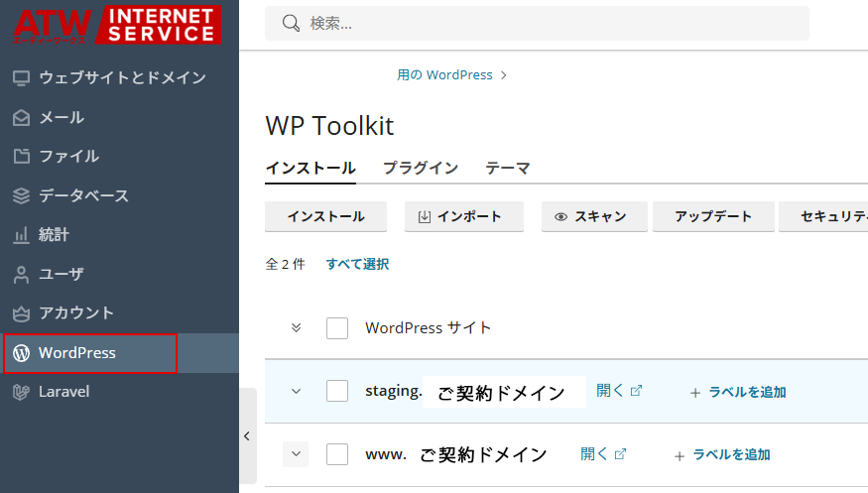Click the ATW Internet Service logo
The width and height of the screenshot is (868, 493).
[117, 25]
